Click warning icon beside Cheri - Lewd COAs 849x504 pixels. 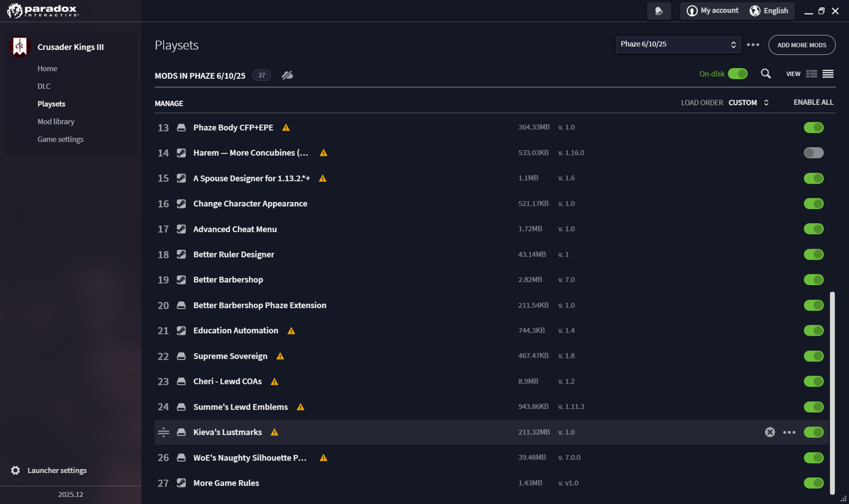275,382
